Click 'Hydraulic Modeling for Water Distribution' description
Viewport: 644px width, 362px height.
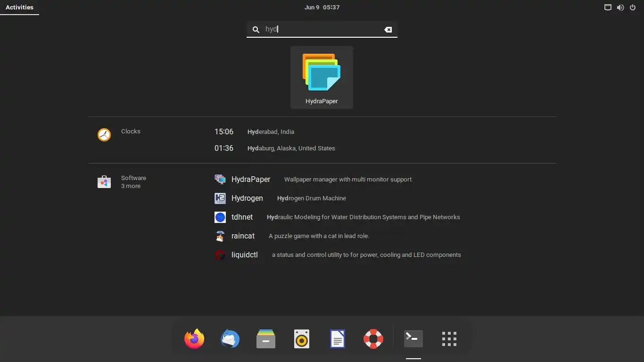[x=363, y=217]
